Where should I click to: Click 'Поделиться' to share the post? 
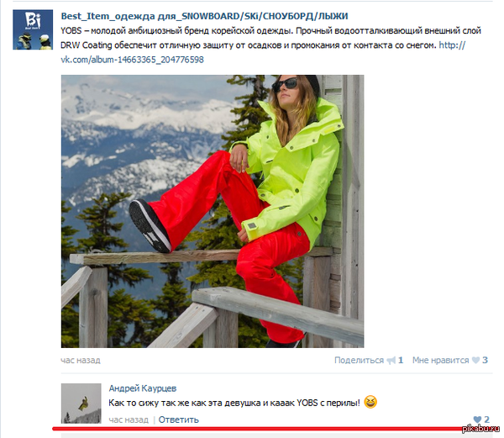click(359, 360)
